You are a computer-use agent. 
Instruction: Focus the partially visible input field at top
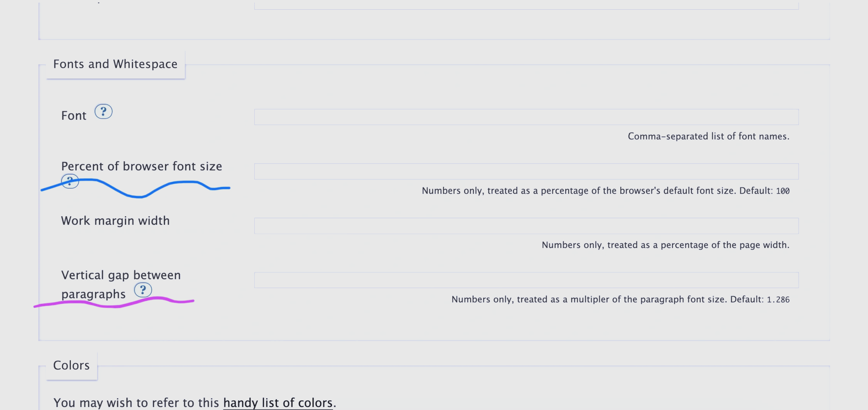coord(526,5)
